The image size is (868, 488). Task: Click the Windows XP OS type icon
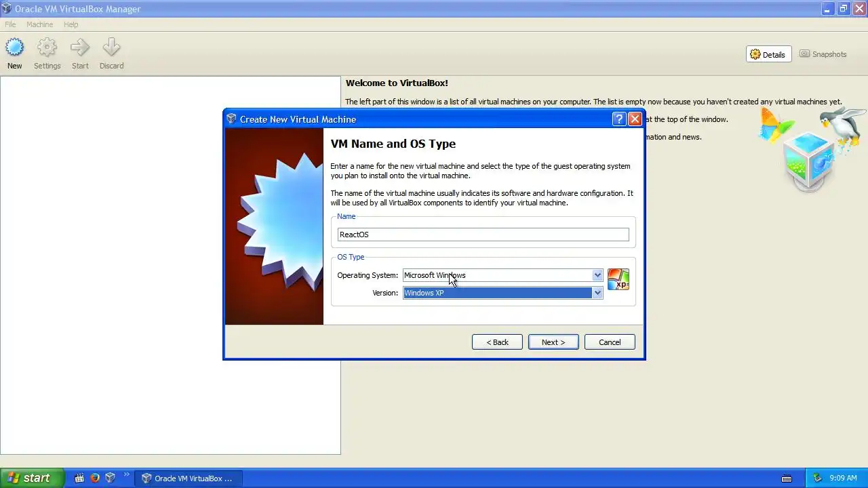(x=618, y=279)
